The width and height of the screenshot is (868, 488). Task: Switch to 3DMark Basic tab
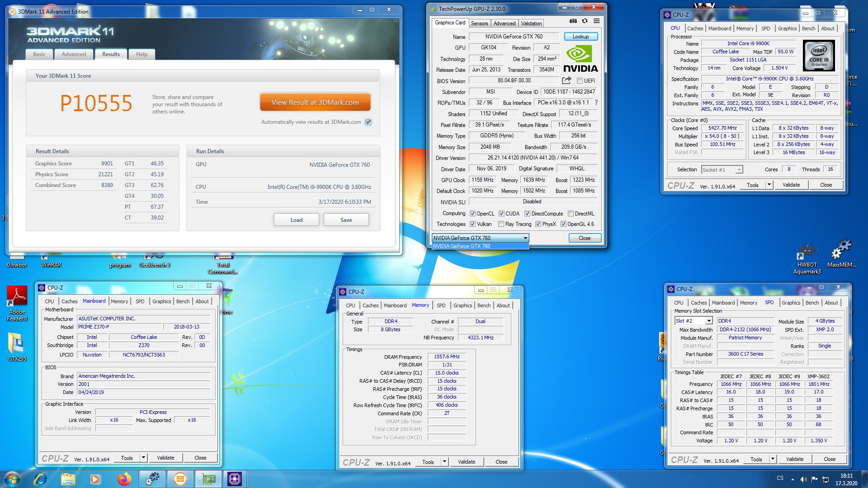click(39, 54)
